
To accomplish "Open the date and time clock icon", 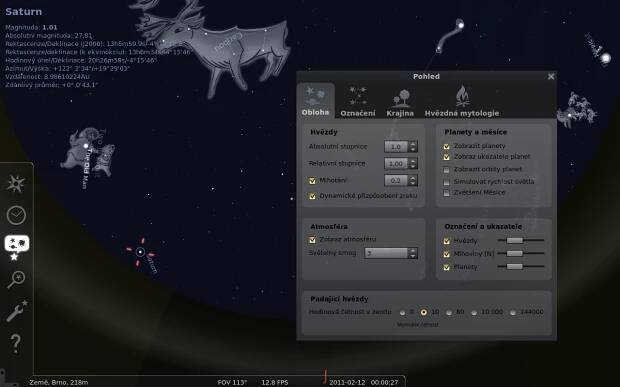I will (x=16, y=215).
